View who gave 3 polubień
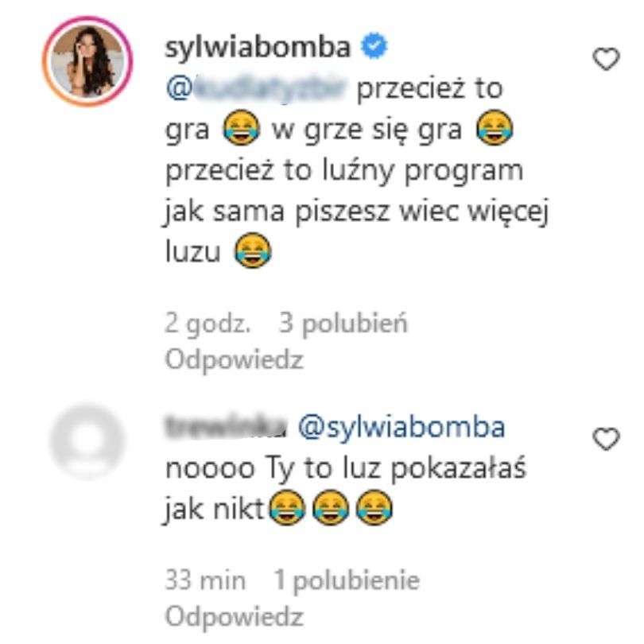Screen dimensions: 644x644 (343, 324)
